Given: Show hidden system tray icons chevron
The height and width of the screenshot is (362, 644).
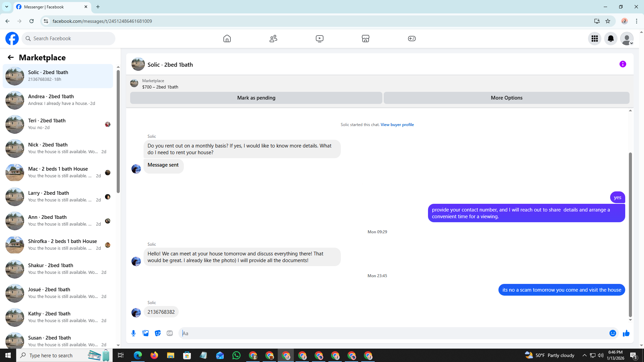Looking at the screenshot, I should [584, 355].
